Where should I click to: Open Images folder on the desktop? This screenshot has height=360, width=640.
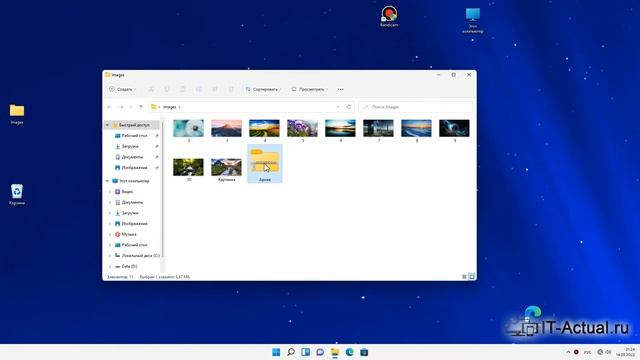tap(17, 114)
